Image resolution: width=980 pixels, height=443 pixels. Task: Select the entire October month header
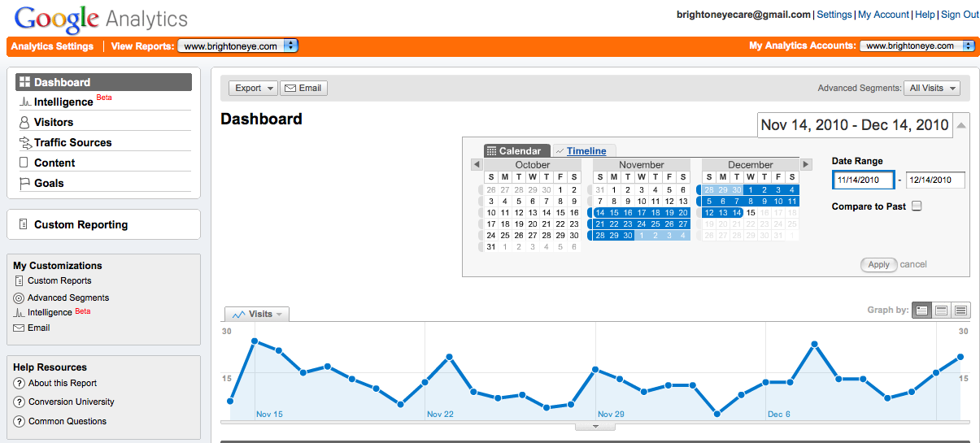click(x=533, y=164)
